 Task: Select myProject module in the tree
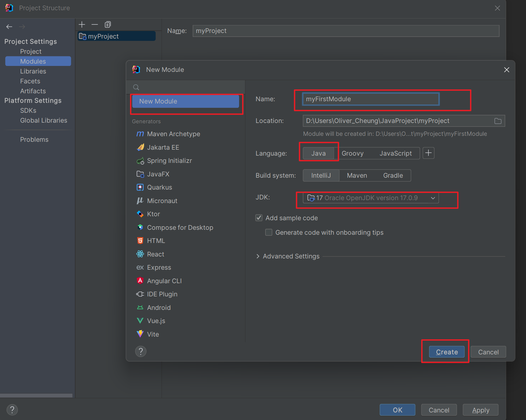click(x=116, y=36)
